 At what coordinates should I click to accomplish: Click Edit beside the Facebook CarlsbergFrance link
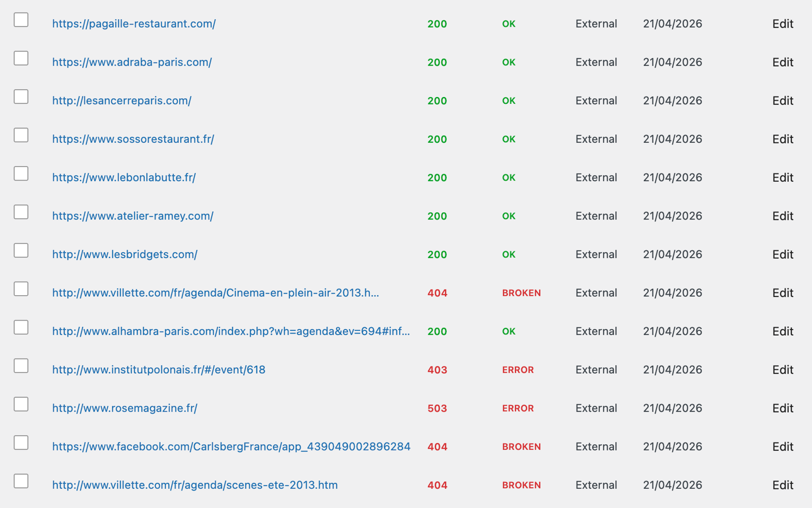[x=783, y=446]
